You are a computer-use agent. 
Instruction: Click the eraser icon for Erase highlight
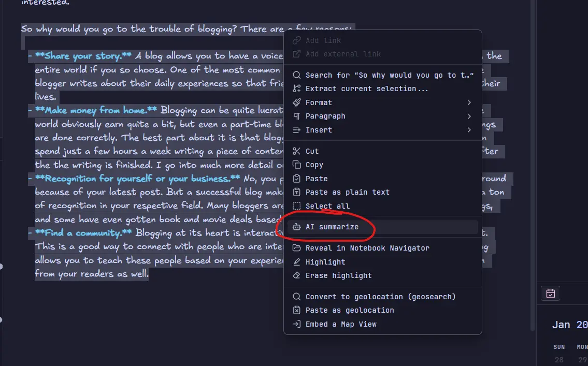tap(296, 275)
